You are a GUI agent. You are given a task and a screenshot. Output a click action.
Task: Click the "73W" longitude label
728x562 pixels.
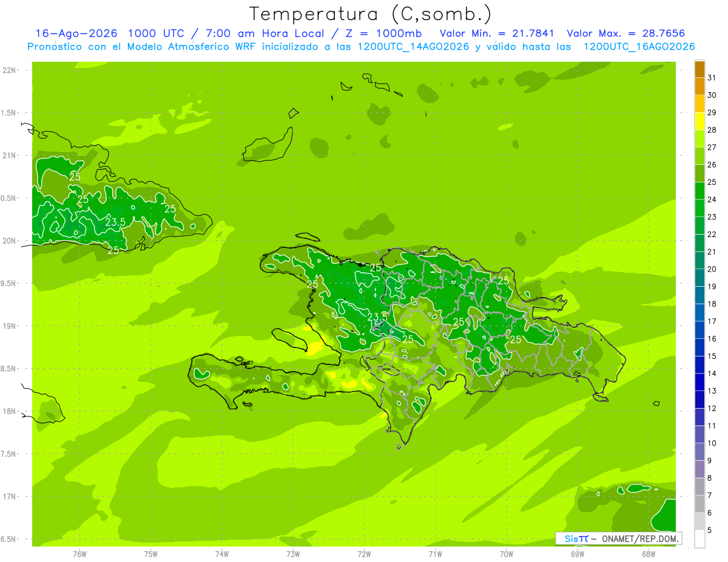pyautogui.click(x=293, y=554)
